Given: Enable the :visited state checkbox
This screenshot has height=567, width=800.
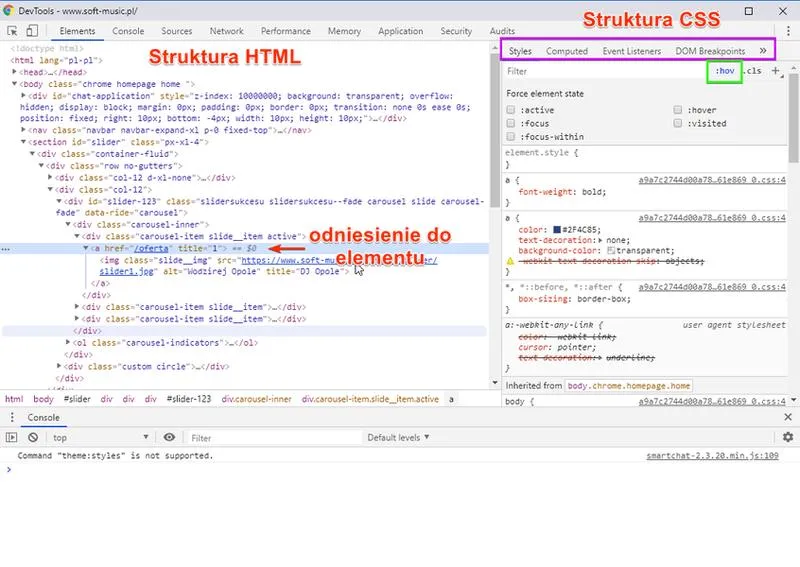Looking at the screenshot, I should [678, 123].
